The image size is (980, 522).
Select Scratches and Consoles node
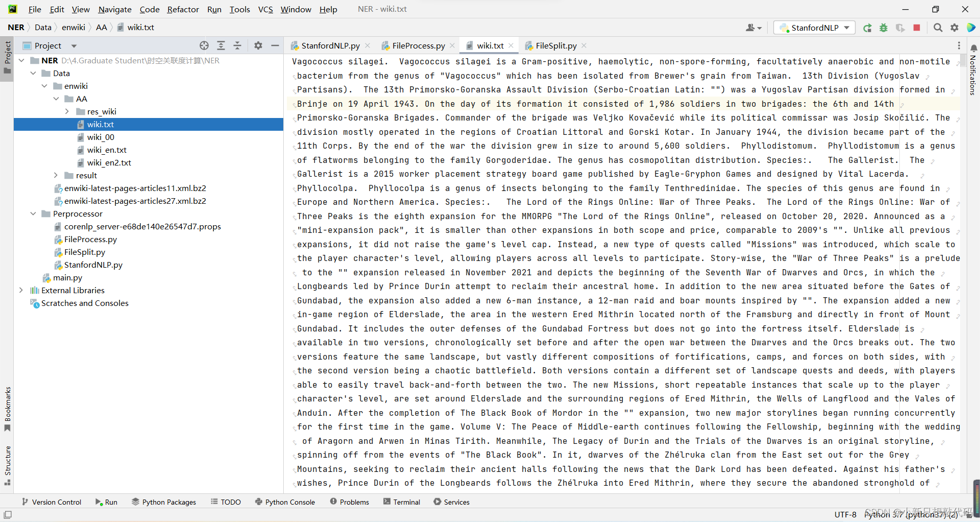(x=85, y=303)
